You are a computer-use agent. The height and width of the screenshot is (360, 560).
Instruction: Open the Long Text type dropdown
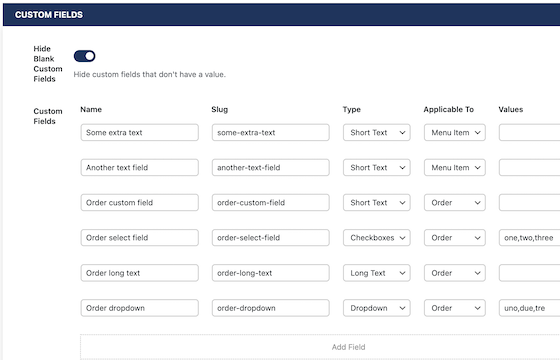[x=377, y=273]
